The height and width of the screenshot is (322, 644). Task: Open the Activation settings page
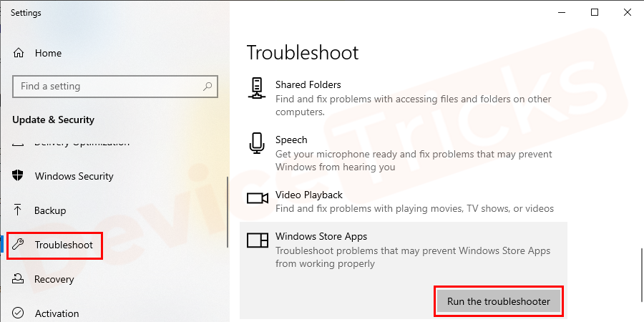pos(57,313)
